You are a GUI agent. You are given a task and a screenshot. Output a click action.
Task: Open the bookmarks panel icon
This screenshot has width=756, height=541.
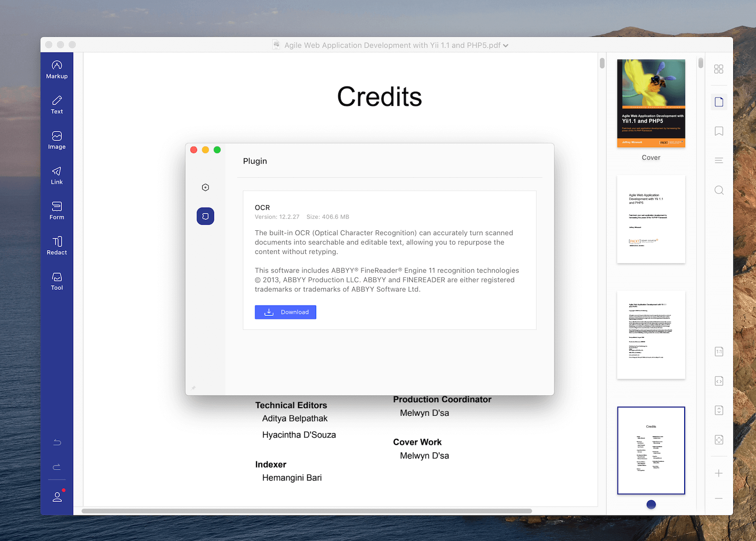719,131
